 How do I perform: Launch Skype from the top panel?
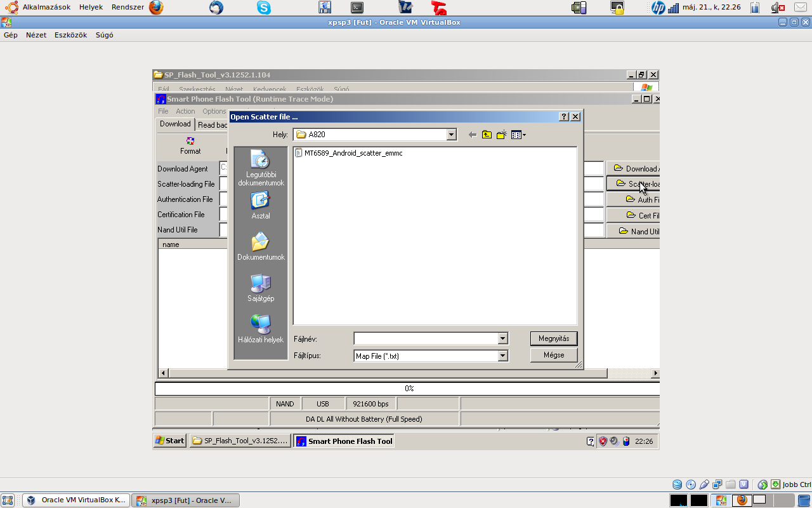264,8
